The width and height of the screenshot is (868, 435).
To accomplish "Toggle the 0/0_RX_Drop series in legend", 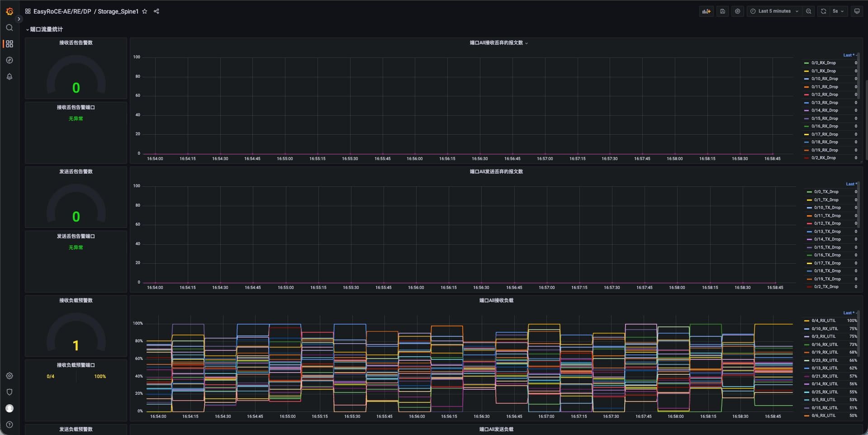I will pyautogui.click(x=823, y=63).
